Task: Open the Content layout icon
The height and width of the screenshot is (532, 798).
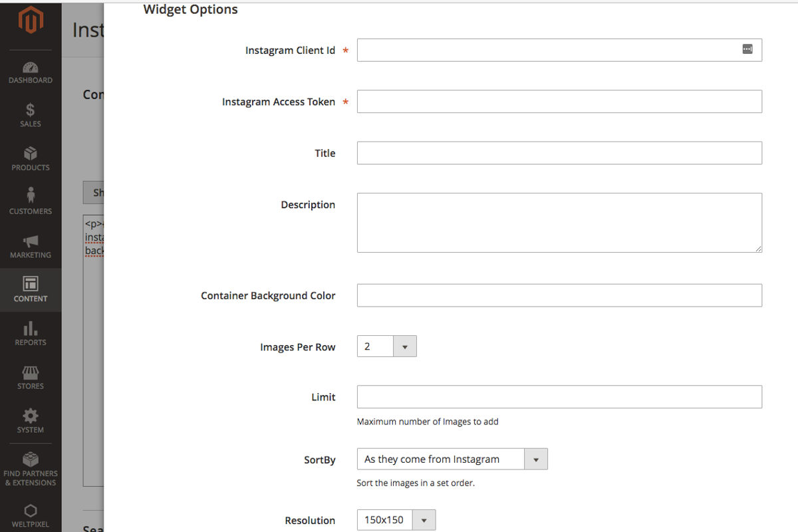Action: point(31,284)
